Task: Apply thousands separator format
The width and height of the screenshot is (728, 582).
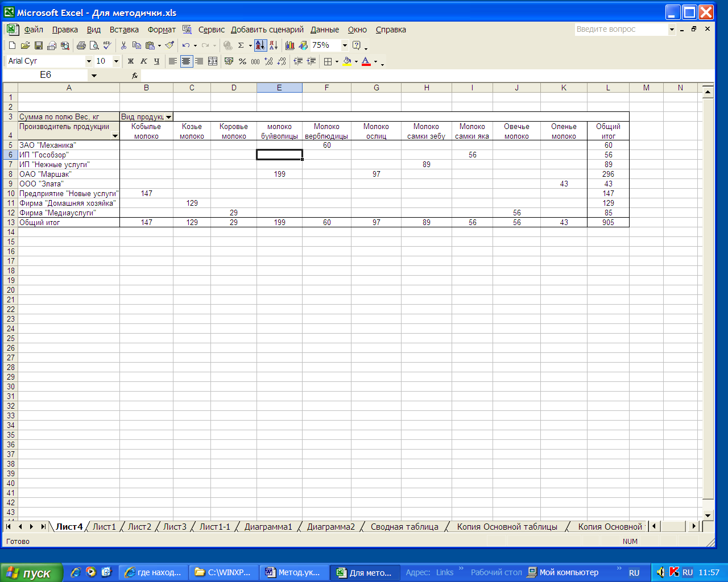Action: tap(255, 61)
